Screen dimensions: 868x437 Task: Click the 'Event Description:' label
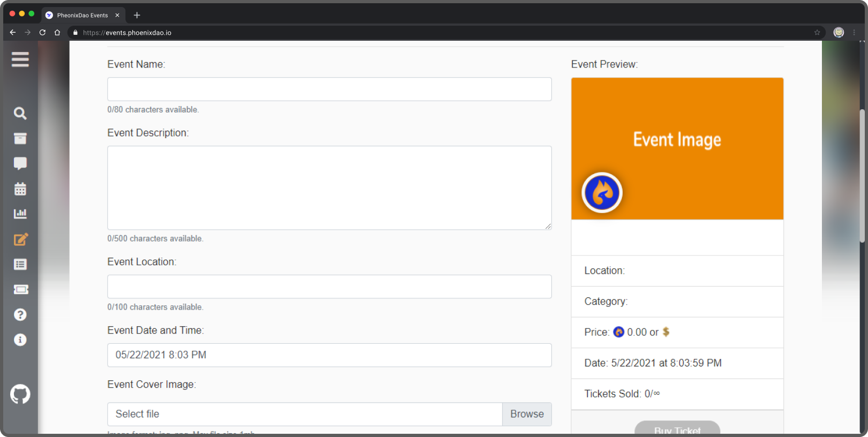tap(148, 133)
